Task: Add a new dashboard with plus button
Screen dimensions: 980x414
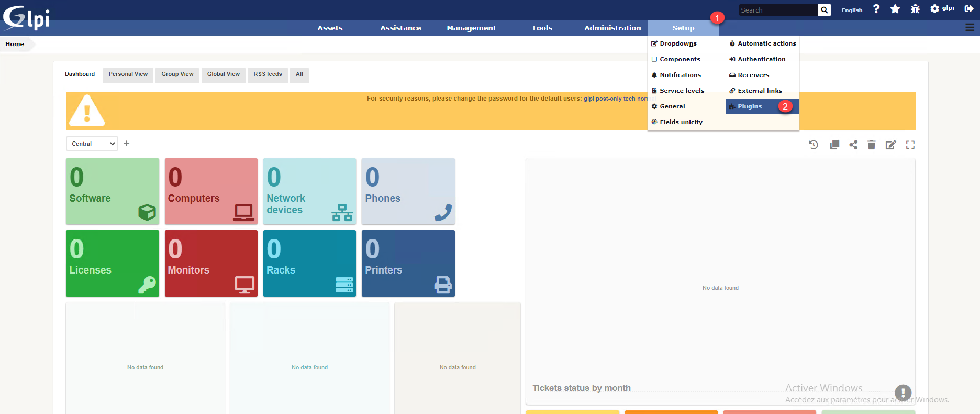Action: click(x=127, y=144)
